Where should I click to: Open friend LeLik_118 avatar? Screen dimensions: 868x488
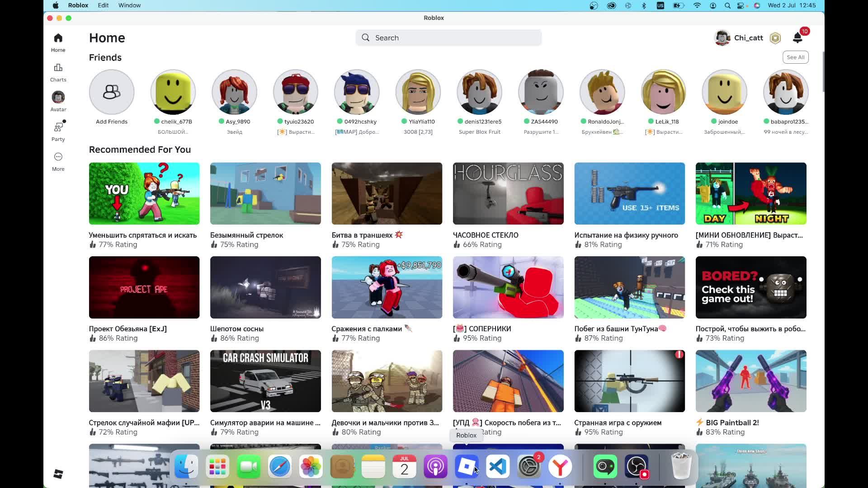[663, 92]
